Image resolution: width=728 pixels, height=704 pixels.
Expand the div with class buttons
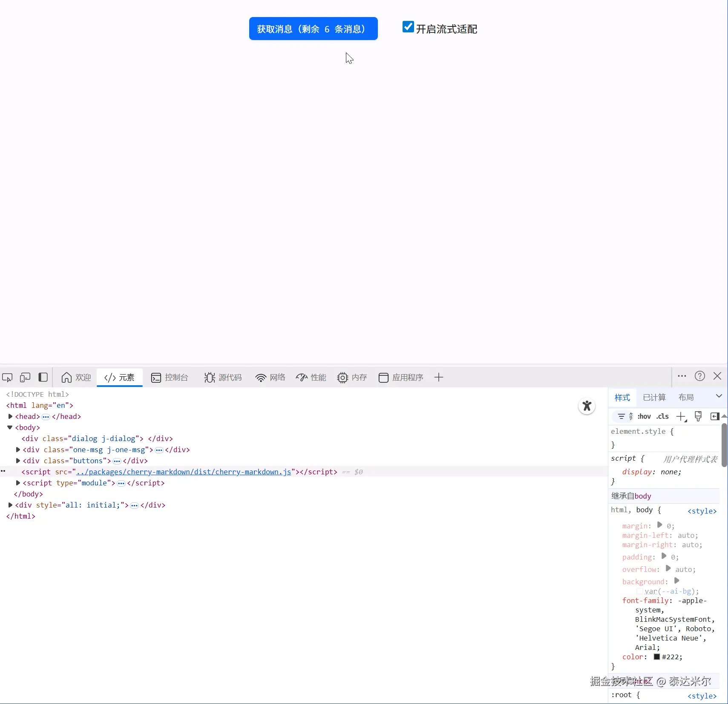[18, 461]
